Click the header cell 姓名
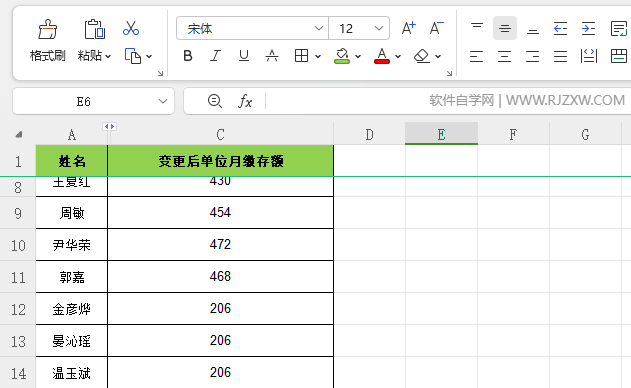631x388 pixels. pyautogui.click(x=72, y=161)
